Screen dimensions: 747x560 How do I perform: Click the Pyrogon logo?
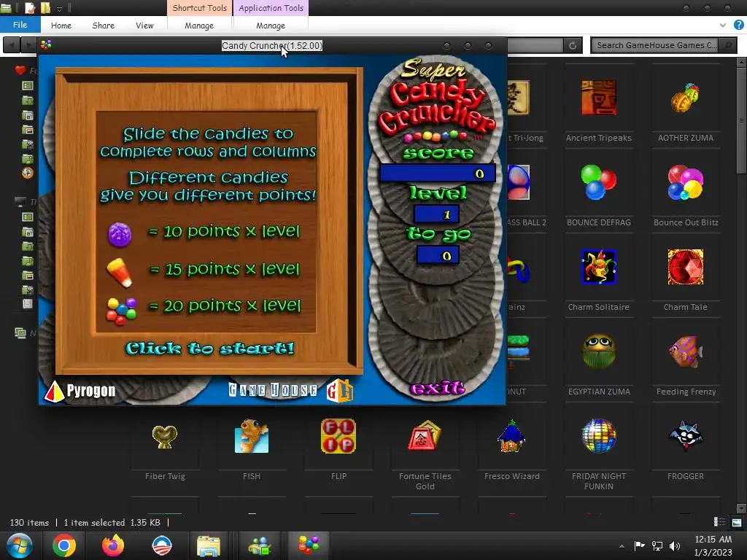80,391
